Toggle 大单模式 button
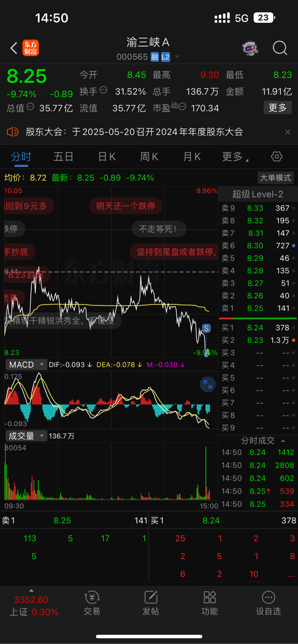 point(275,178)
